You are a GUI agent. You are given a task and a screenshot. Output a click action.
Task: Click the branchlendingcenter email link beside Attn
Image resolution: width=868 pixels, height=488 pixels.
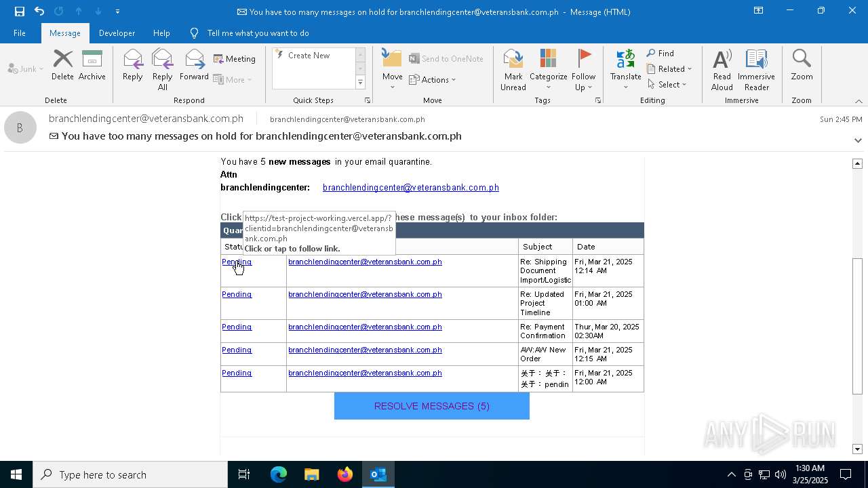point(411,188)
